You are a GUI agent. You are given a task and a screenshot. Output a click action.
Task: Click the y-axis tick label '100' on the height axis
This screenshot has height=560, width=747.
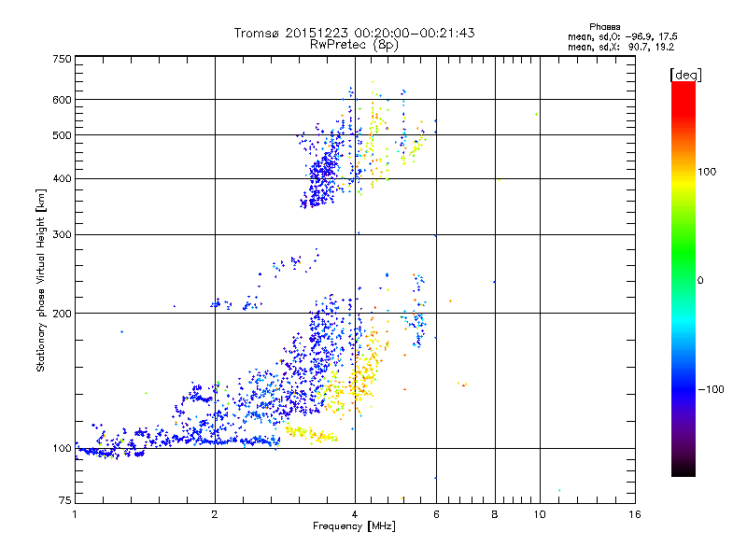(x=62, y=449)
